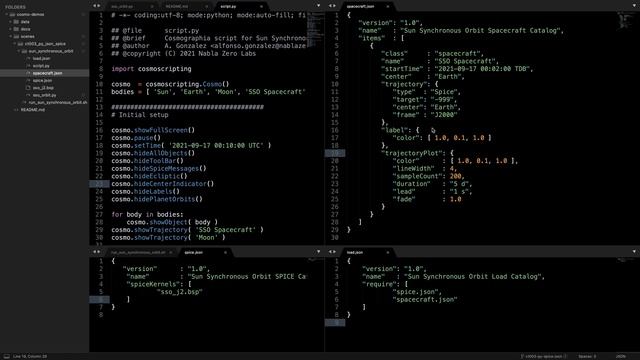Close the run_sun_synchronous_orbit.sh tab
This screenshot has width=640, height=360.
(171, 252)
